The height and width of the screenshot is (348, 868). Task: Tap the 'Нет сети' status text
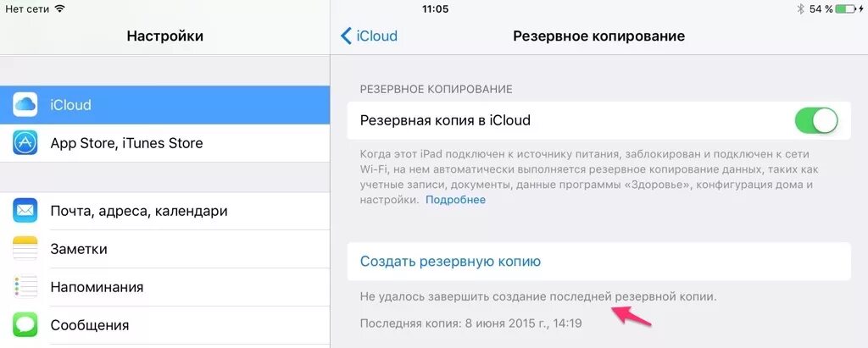pos(26,8)
